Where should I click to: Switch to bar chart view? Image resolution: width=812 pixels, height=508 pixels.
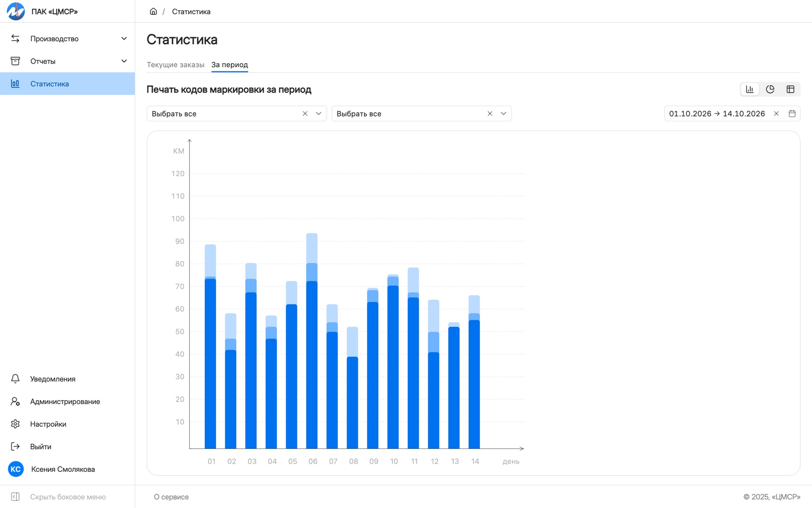(x=750, y=89)
